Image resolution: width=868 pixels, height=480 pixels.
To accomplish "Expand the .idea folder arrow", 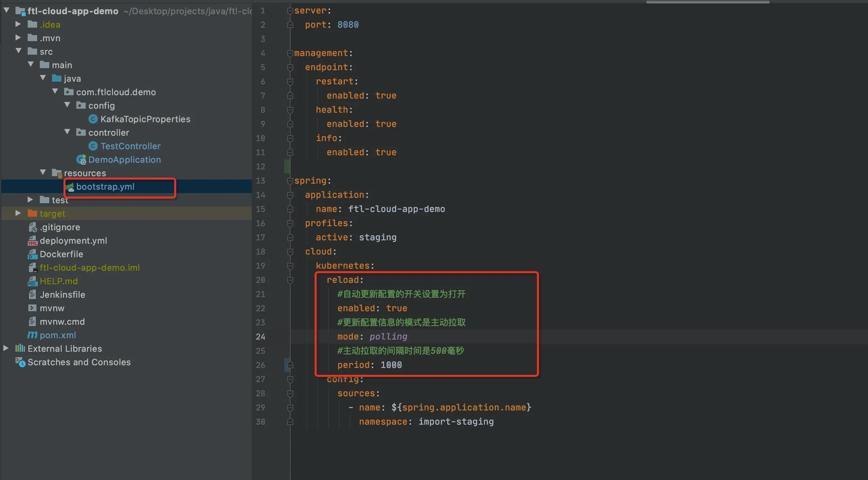I will [x=18, y=24].
